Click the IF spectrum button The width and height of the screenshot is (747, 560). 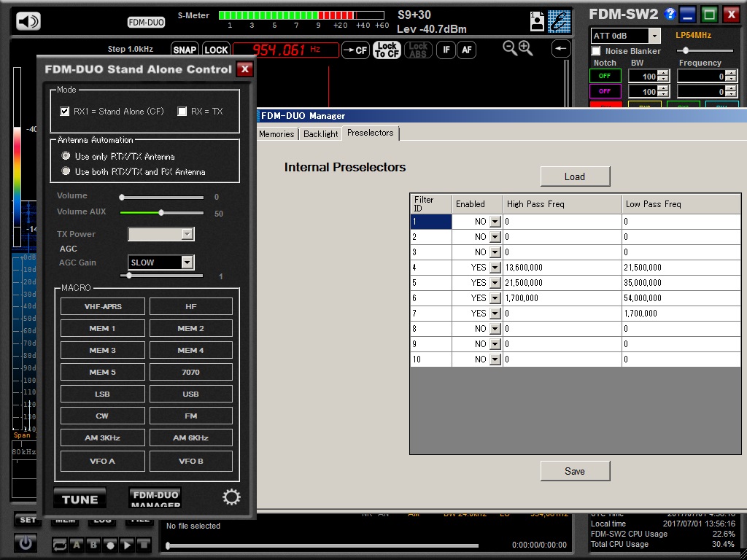pyautogui.click(x=446, y=50)
